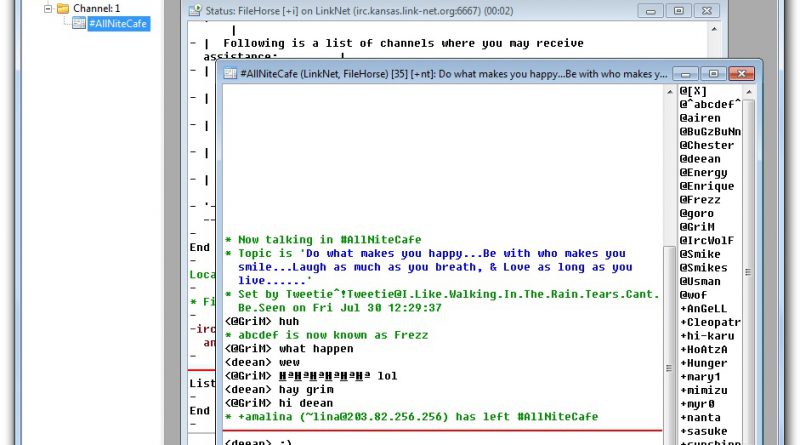The height and width of the screenshot is (445, 800).
Task: Minimize the #AllNiteCafe channel window
Action: click(686, 73)
